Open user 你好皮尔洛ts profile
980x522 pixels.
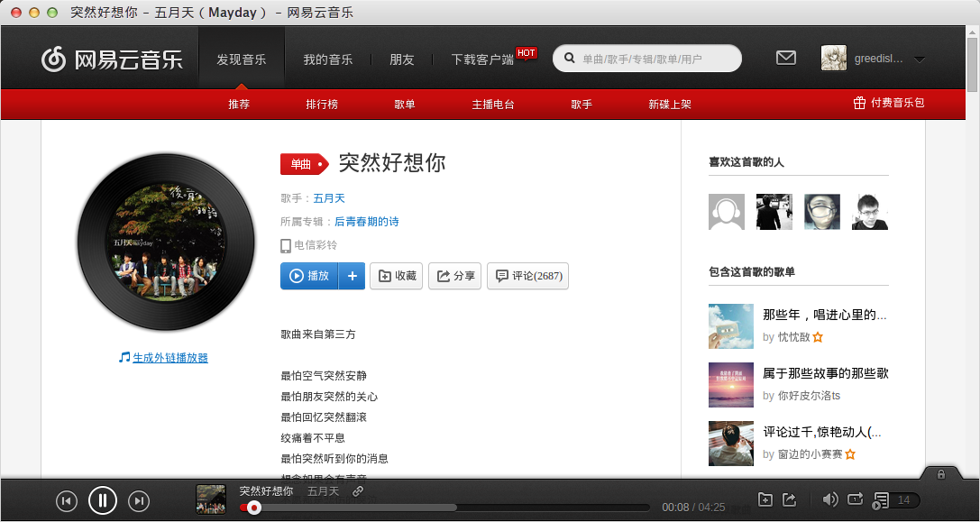(x=809, y=396)
